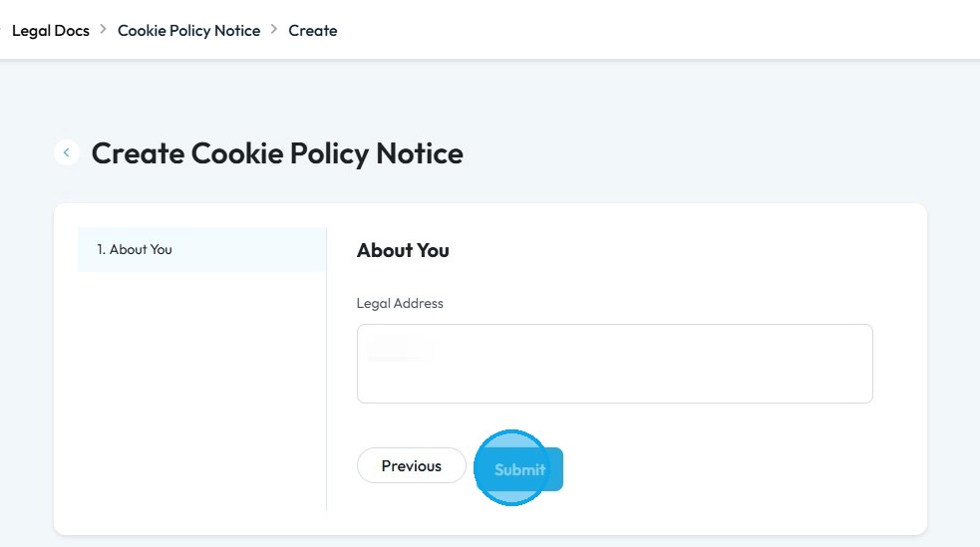Click the Create Cookie Policy Notice title
980x547 pixels.
click(277, 153)
